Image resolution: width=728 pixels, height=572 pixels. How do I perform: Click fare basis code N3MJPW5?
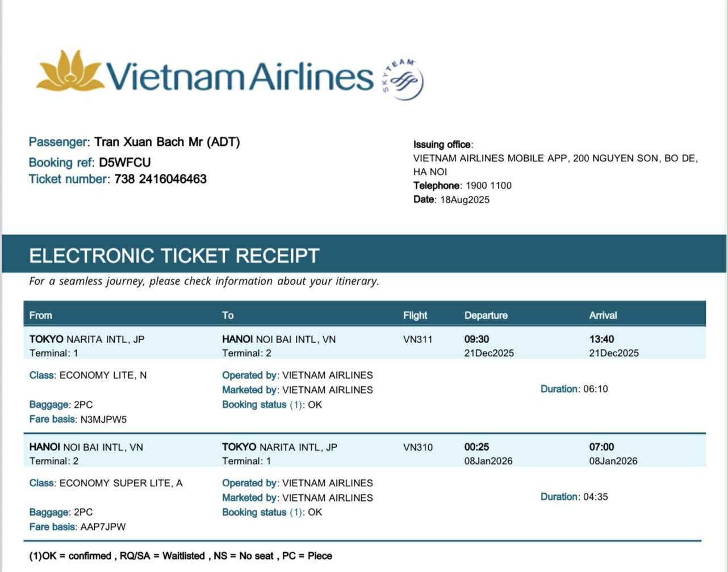pos(103,420)
